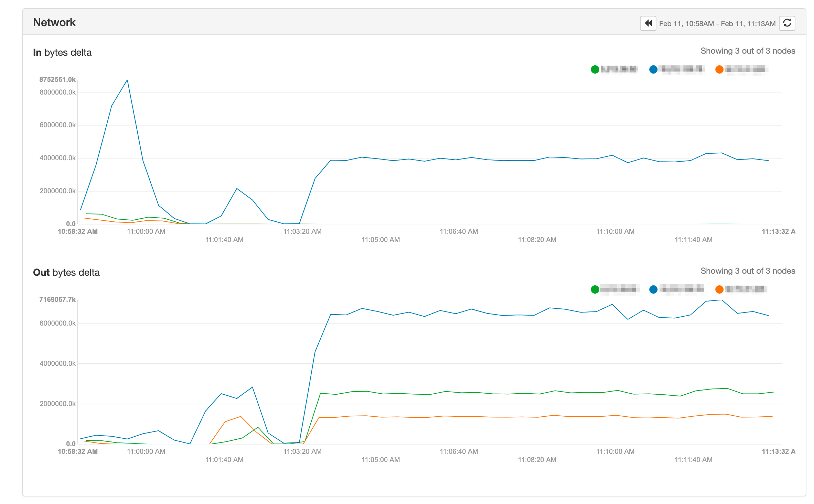The width and height of the screenshot is (814, 504).
Task: Click the 8752561.0k max value label
Action: 57,79
